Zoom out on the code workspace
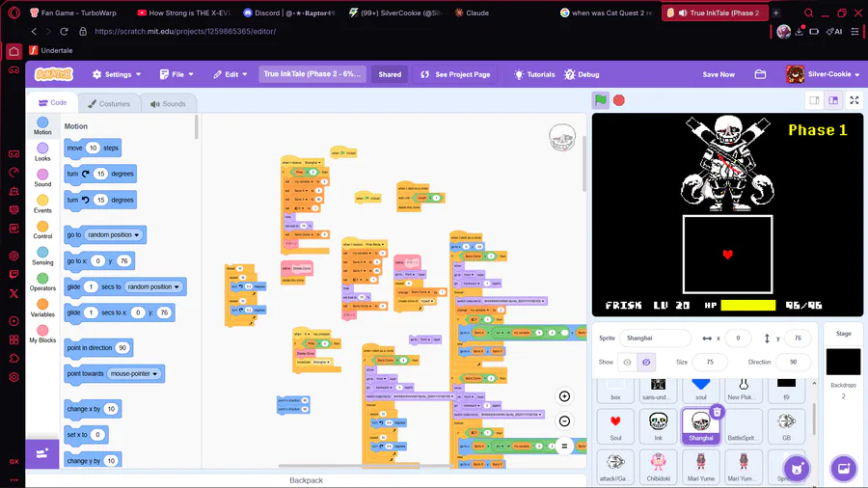This screenshot has height=488, width=868. pos(564,421)
